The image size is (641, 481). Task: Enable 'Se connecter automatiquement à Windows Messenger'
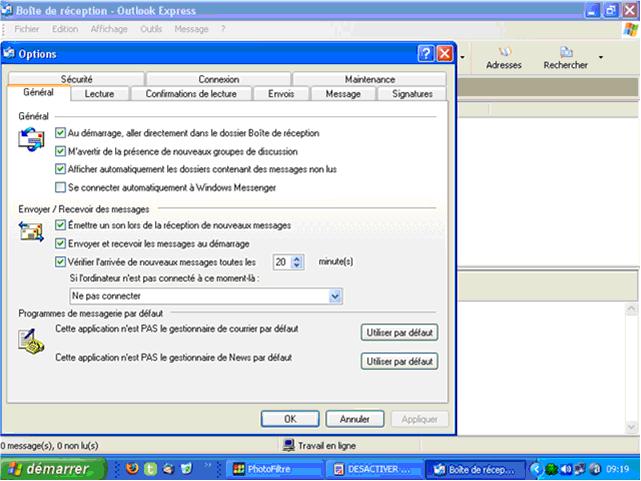60,187
